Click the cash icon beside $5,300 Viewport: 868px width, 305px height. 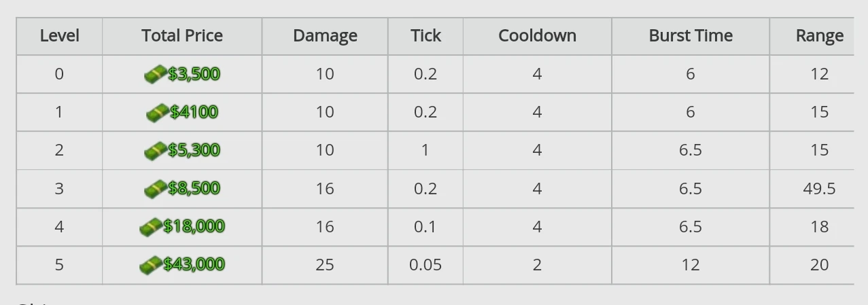tap(156, 150)
